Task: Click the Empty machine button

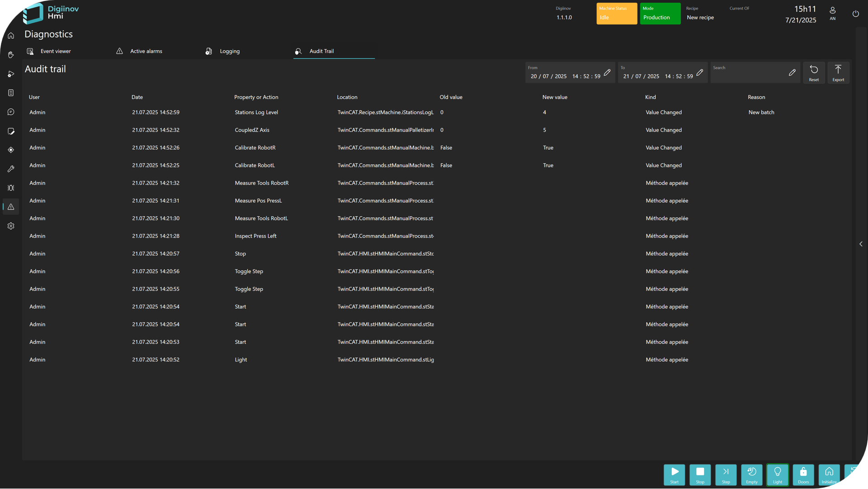Action: coord(751,475)
